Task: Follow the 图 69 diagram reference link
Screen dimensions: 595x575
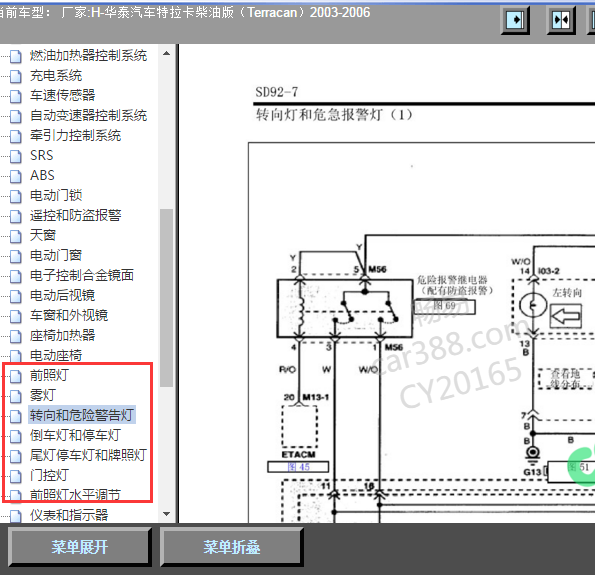Action: [x=444, y=306]
